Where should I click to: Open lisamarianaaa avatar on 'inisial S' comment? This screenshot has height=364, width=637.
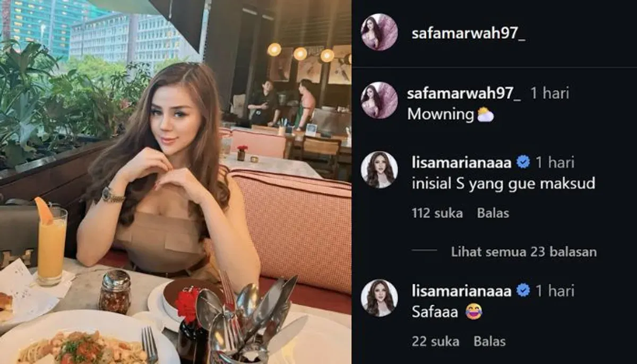[x=379, y=170]
